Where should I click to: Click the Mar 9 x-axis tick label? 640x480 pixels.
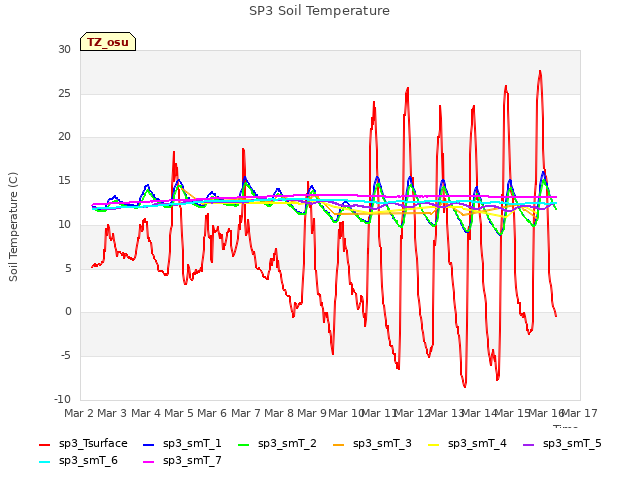[x=312, y=413]
